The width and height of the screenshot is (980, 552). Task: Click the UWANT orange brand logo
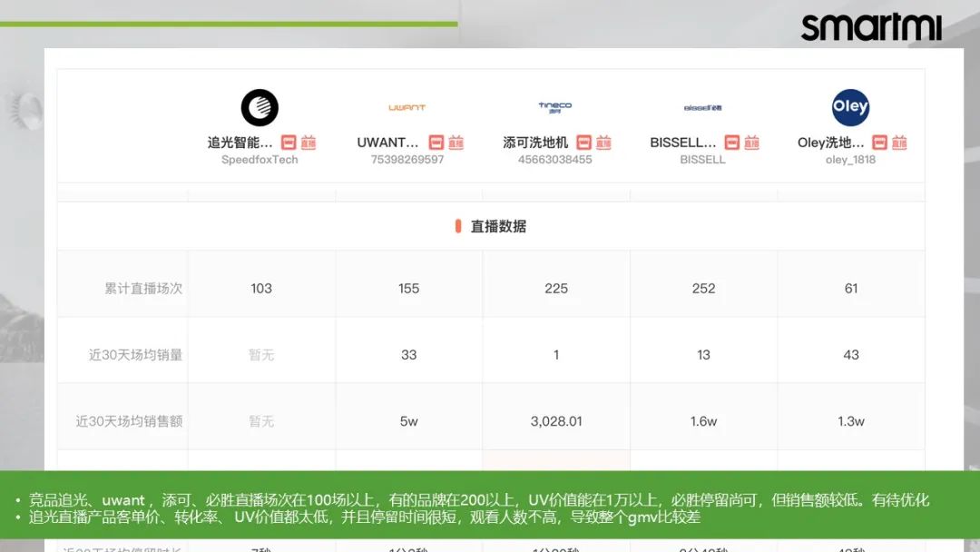[x=407, y=107]
